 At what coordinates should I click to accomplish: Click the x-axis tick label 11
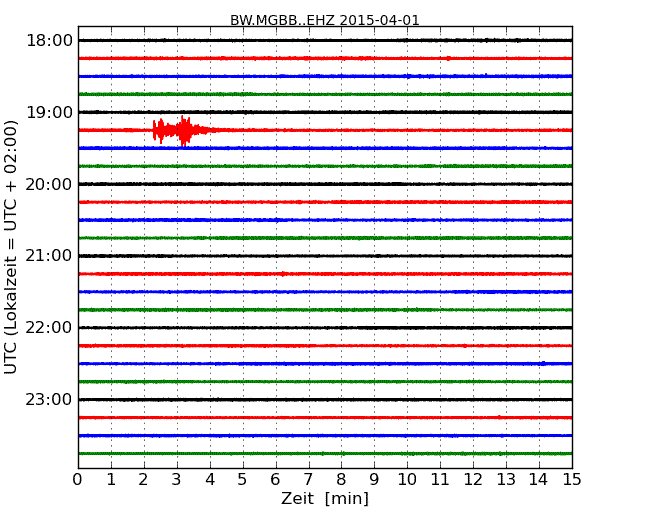click(440, 480)
